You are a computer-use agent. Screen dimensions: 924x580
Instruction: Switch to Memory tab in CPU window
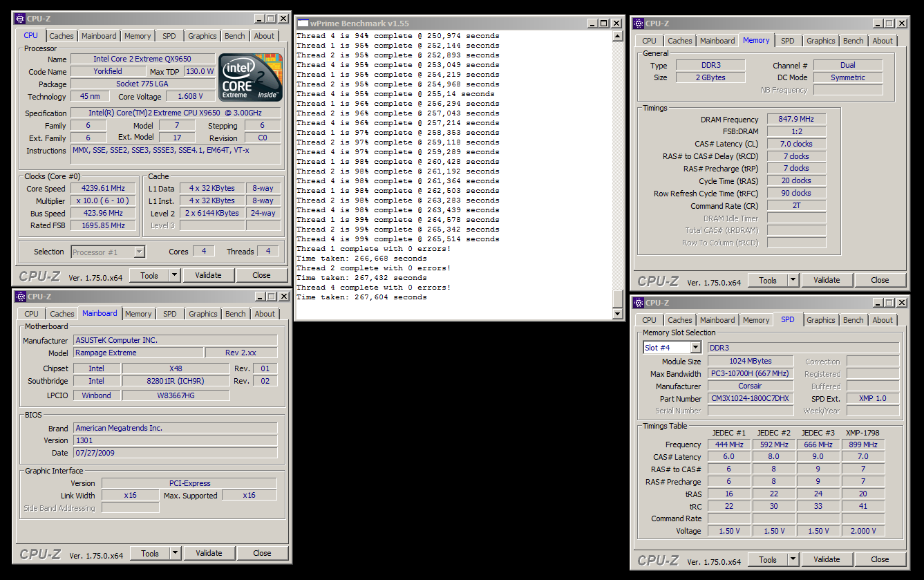[x=138, y=36]
